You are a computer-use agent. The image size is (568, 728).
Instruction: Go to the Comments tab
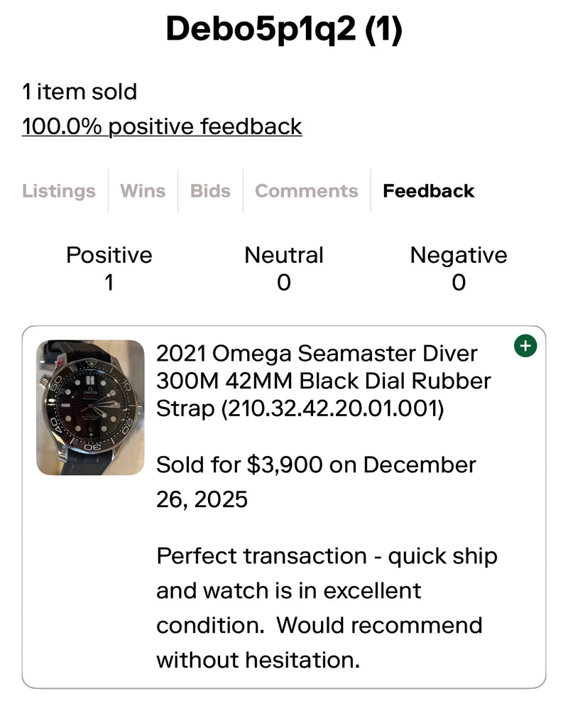[x=306, y=191]
